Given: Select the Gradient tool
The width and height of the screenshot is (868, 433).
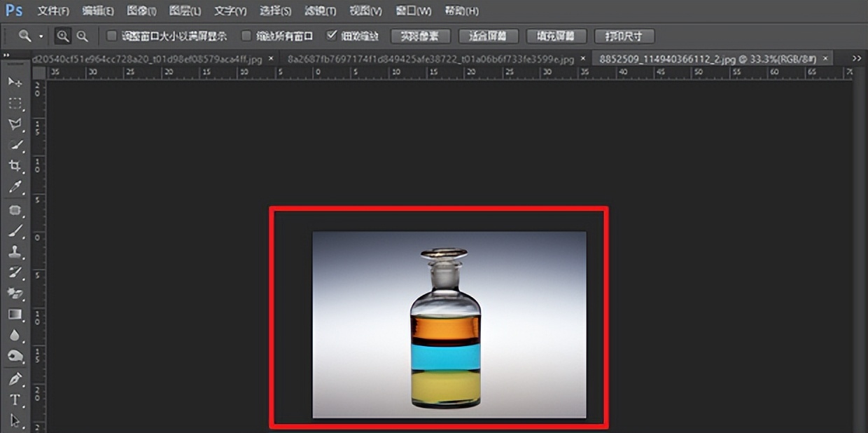Looking at the screenshot, I should click(x=15, y=314).
